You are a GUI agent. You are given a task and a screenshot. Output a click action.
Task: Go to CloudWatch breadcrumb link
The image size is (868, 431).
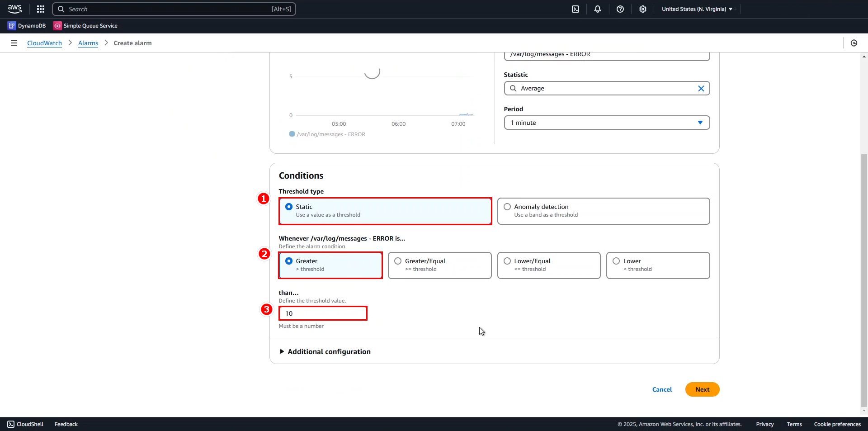tap(44, 43)
